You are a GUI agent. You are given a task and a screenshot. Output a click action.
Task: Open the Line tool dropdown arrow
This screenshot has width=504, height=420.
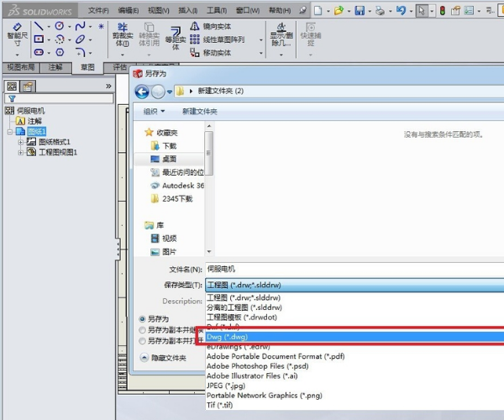49,27
